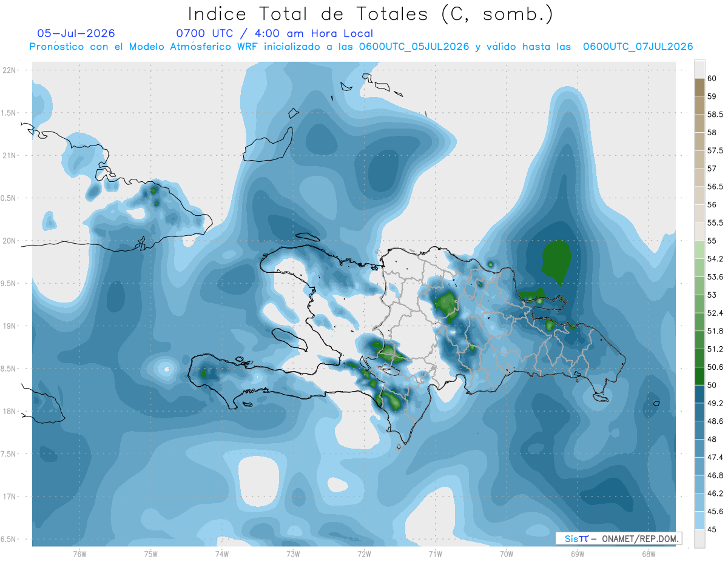Click the legend value "45.6"

[x=715, y=512]
